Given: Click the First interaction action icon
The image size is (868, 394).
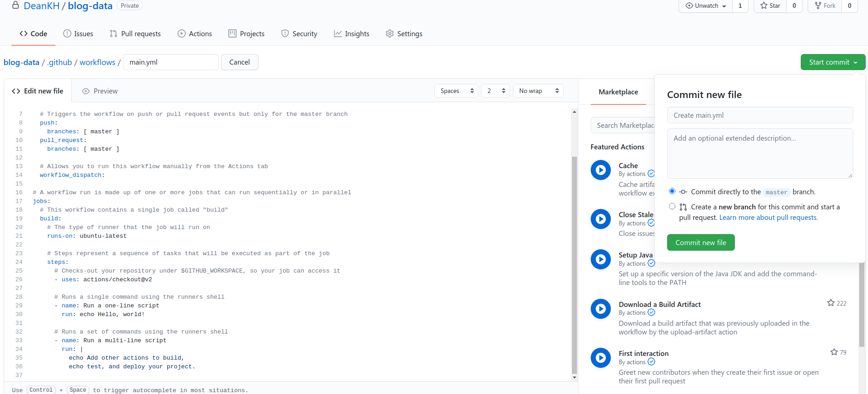Looking at the screenshot, I should click(x=600, y=358).
